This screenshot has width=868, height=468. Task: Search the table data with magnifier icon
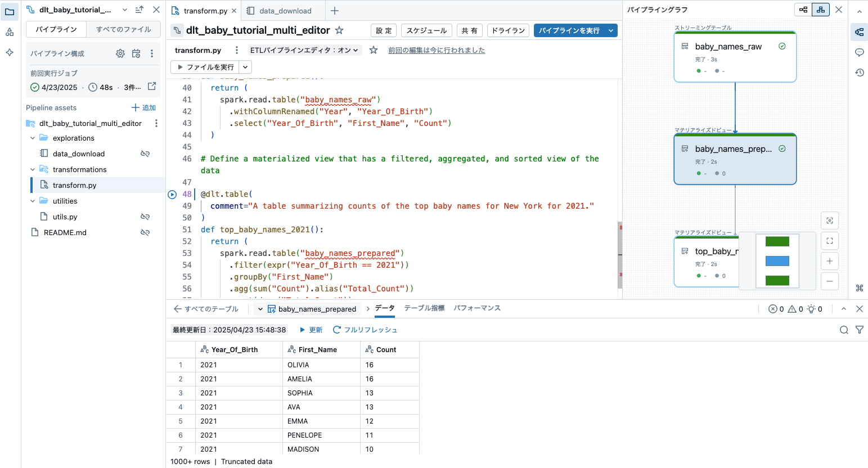pos(844,330)
